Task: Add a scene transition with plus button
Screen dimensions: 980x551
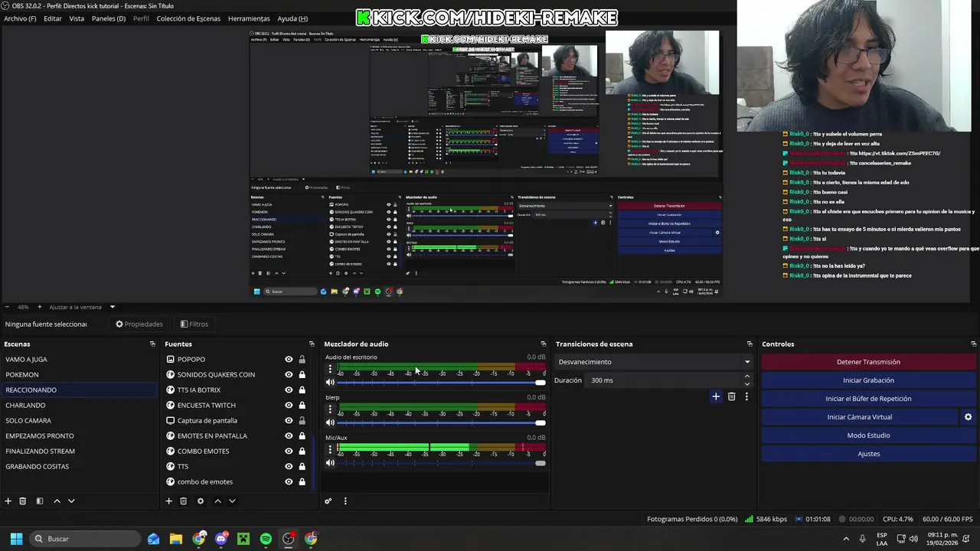Action: coord(716,396)
